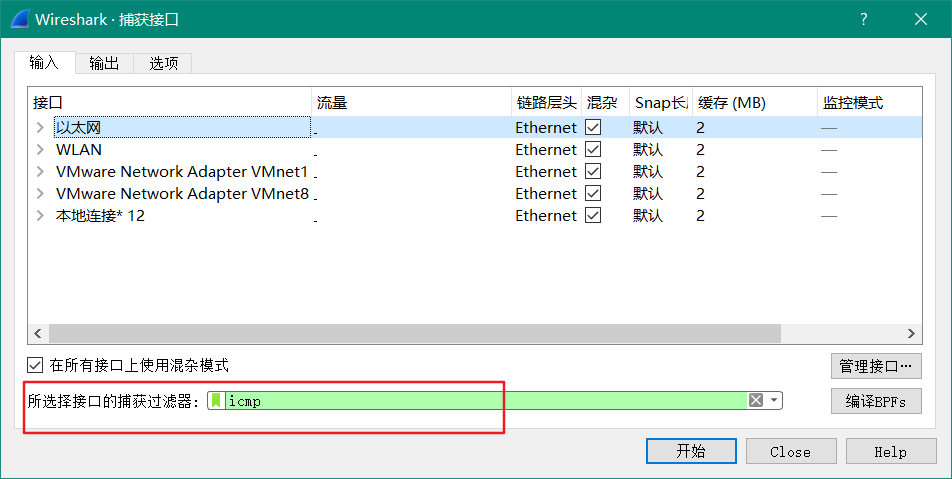952x479 pixels.
Task: Click the 监控模式 column header
Action: point(869,103)
